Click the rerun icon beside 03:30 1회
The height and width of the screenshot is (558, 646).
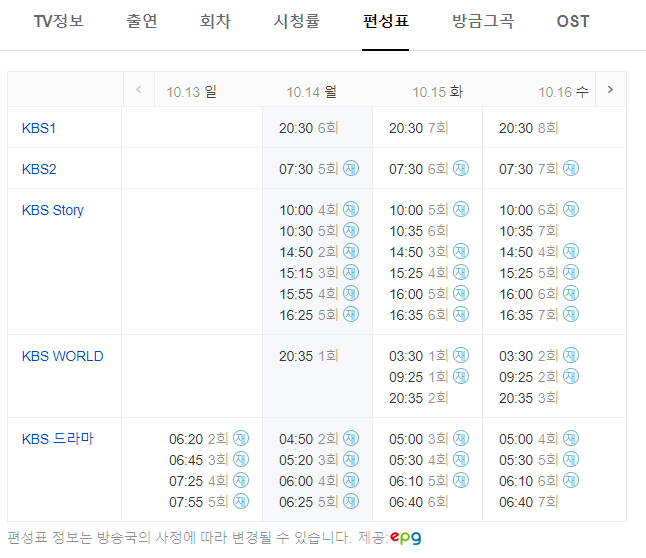coord(461,355)
